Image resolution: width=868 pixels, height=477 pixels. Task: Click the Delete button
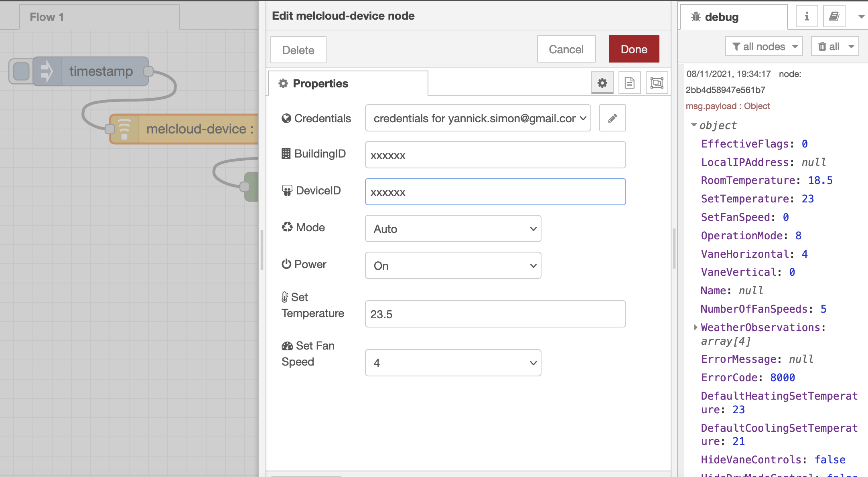pyautogui.click(x=298, y=50)
